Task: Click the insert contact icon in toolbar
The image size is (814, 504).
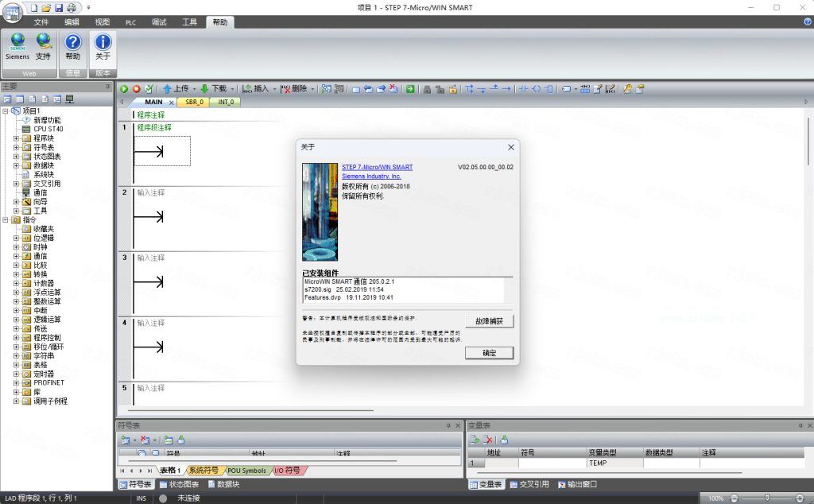Action: coord(524,89)
